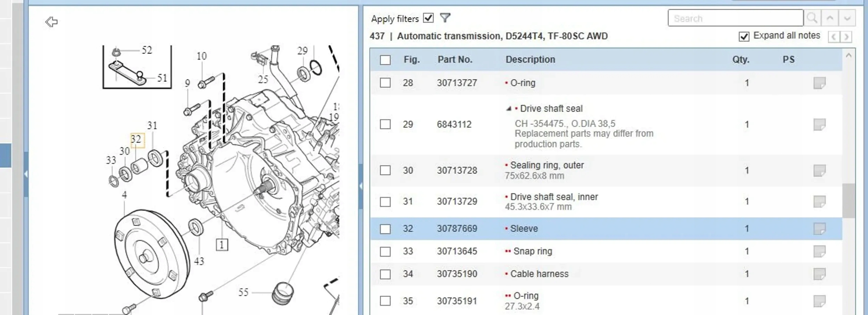Click callout number 55 in diagram
This screenshot has width=868, height=315.
(243, 292)
